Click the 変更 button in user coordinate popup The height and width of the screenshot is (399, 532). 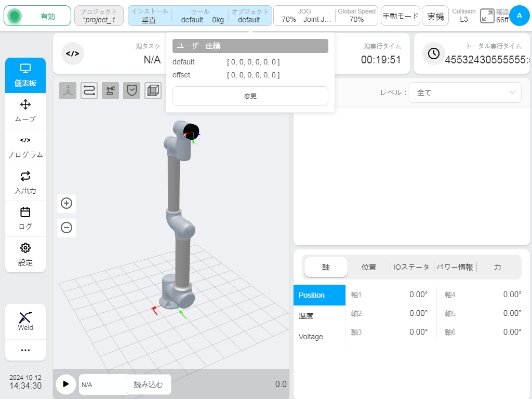pyautogui.click(x=250, y=96)
